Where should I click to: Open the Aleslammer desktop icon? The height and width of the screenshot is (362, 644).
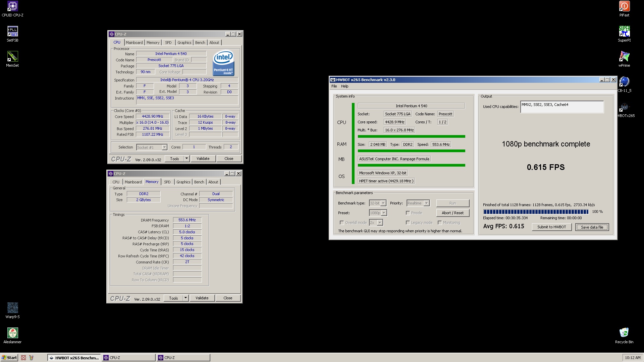coord(12,336)
